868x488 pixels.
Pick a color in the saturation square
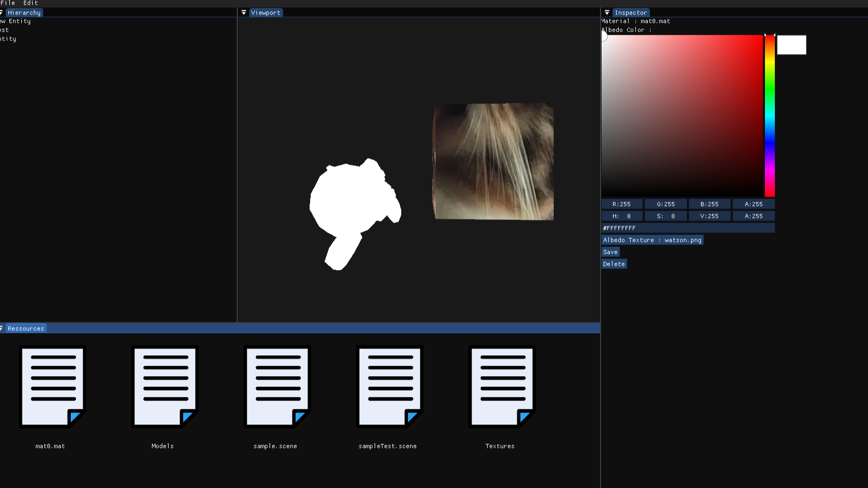click(682, 115)
